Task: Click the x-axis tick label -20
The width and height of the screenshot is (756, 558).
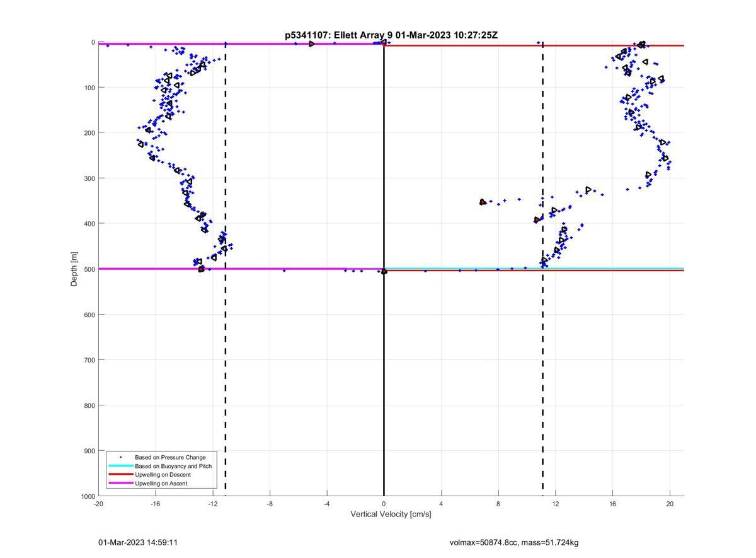Action: (98, 504)
